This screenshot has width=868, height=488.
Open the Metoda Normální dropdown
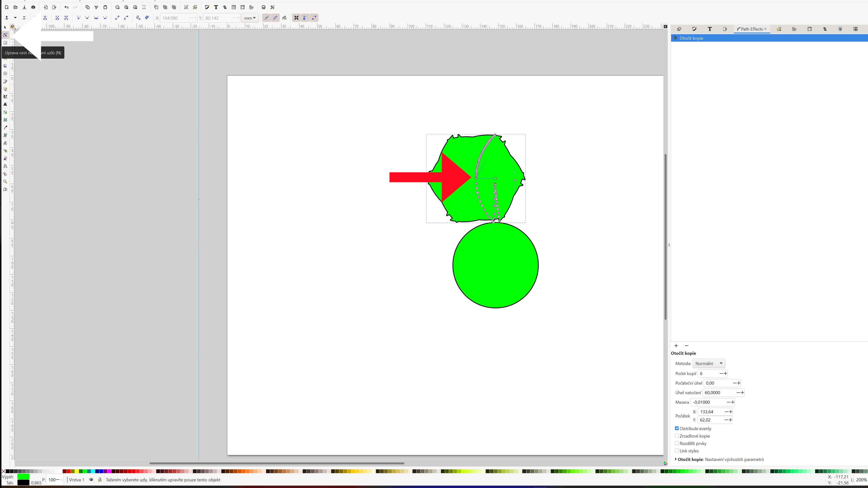(709, 363)
